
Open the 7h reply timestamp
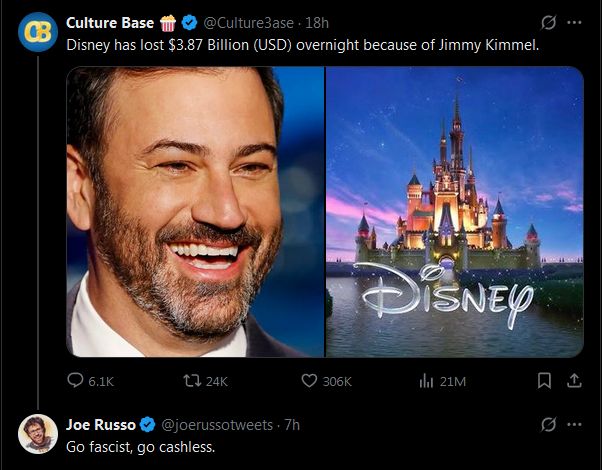click(292, 424)
